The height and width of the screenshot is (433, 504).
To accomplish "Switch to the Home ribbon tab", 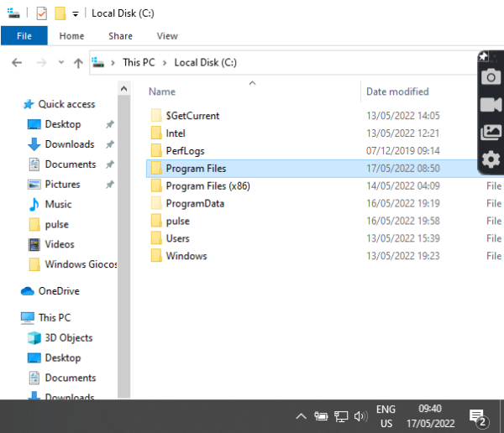I will pos(71,36).
